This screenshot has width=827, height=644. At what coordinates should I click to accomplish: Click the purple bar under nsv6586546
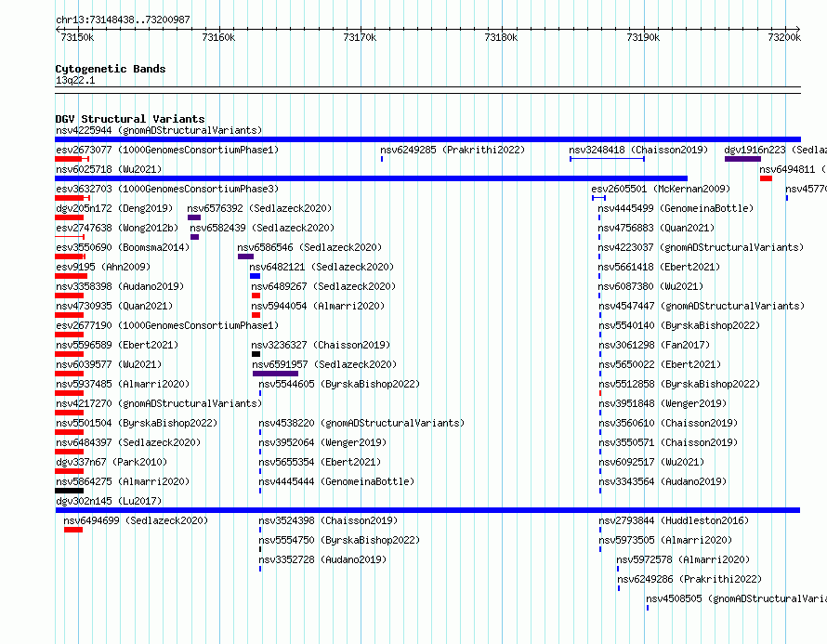246,256
